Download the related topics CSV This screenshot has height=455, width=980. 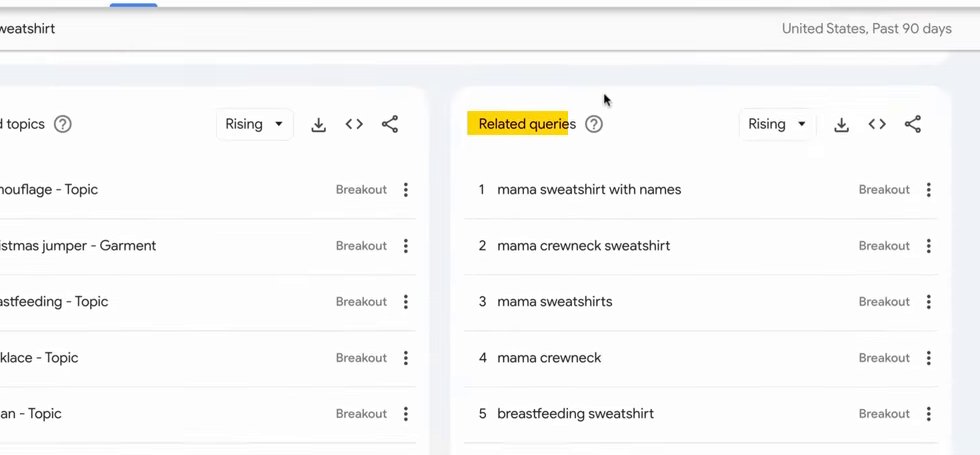click(x=319, y=124)
